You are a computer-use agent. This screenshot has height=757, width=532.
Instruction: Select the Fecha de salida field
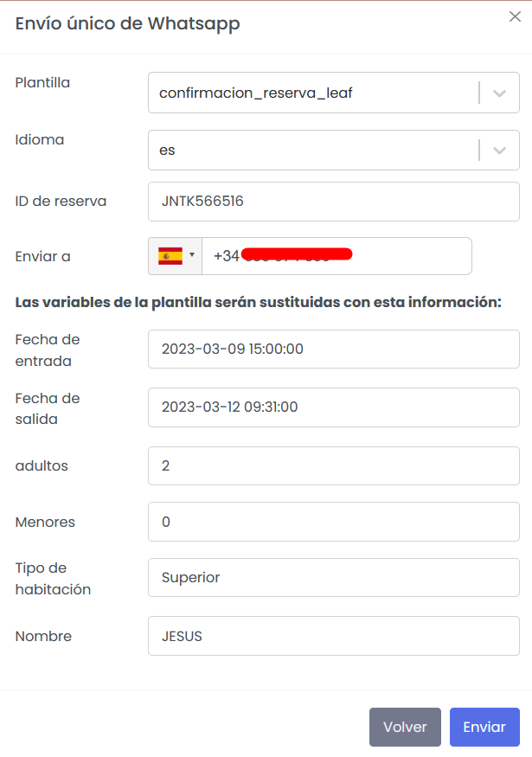[333, 407]
